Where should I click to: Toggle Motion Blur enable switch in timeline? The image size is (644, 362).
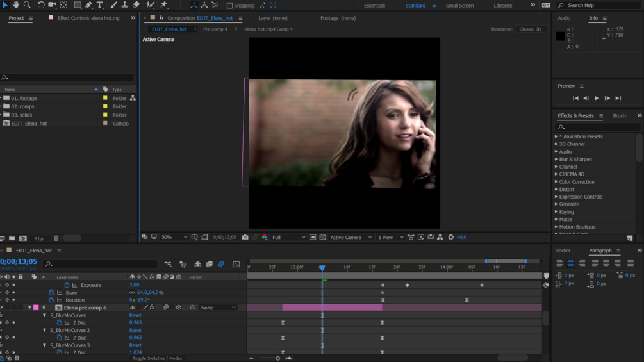coord(221,265)
